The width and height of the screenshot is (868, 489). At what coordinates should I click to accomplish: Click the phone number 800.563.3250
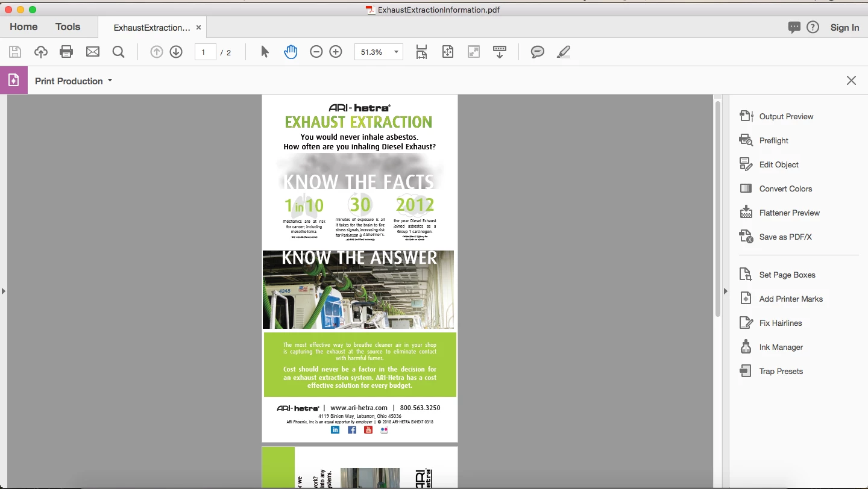(x=420, y=408)
